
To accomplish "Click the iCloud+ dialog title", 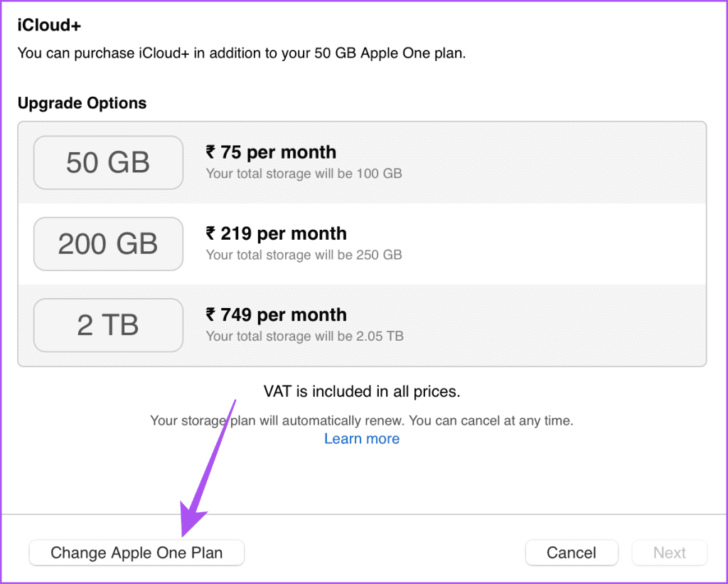I will point(49,25).
